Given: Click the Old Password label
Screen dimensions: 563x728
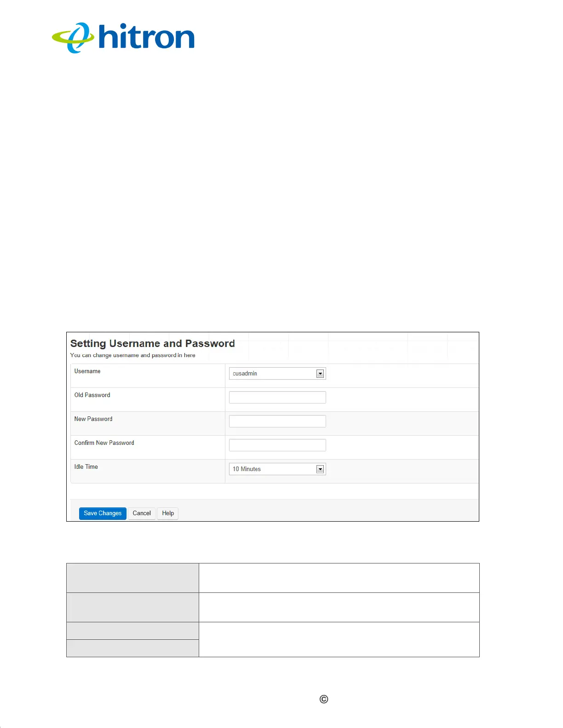Looking at the screenshot, I should click(x=92, y=395).
